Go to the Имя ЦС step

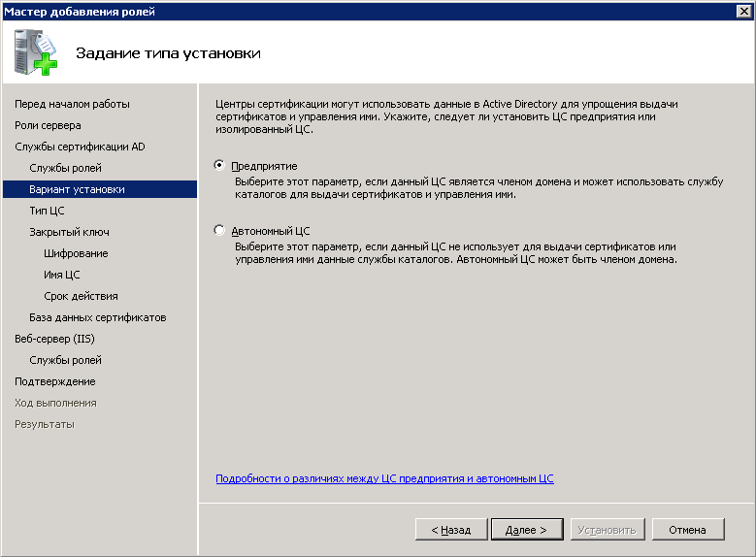tap(62, 275)
